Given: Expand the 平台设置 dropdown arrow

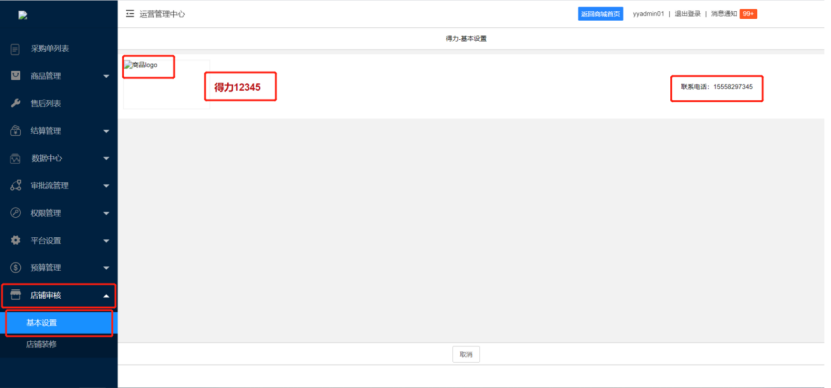Looking at the screenshot, I should (x=106, y=241).
